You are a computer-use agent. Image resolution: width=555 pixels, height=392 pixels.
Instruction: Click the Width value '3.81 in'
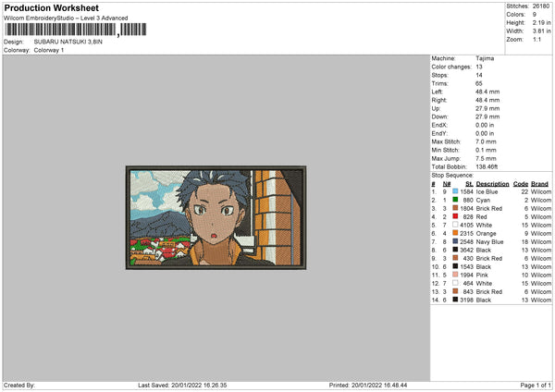coord(541,31)
